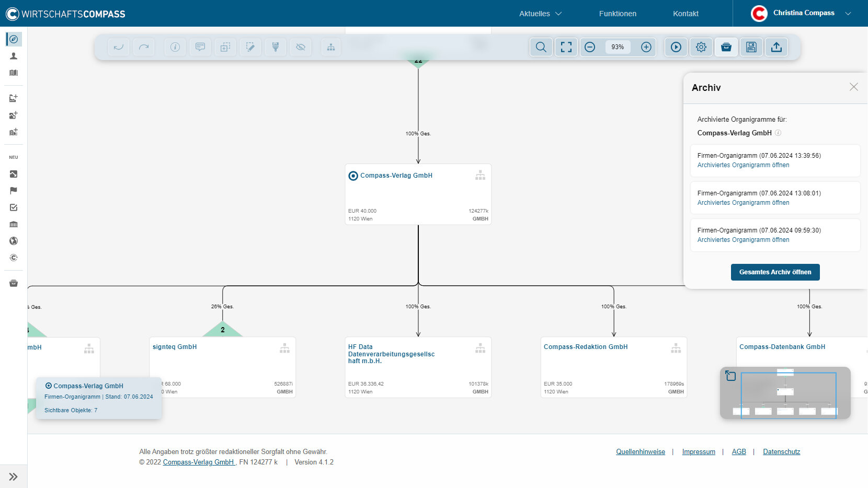This screenshot has width=868, height=488.
Task: Toggle the archive box toolbar button
Action: tap(726, 47)
